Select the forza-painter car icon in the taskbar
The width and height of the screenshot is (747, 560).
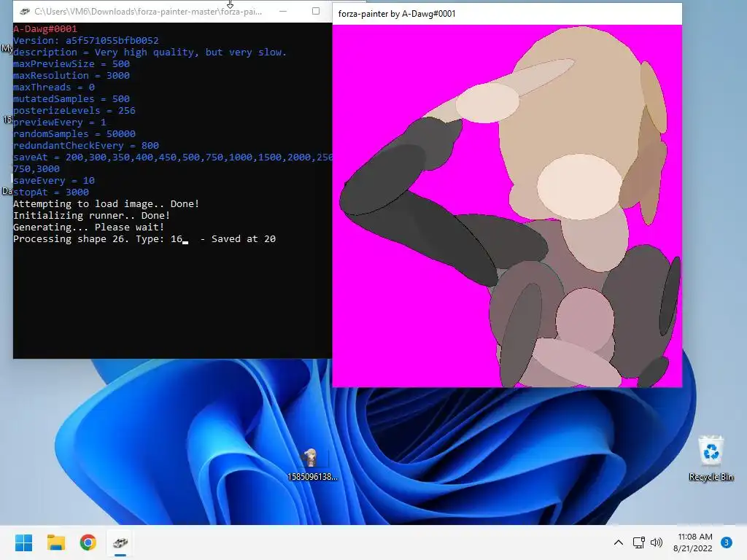pos(120,542)
